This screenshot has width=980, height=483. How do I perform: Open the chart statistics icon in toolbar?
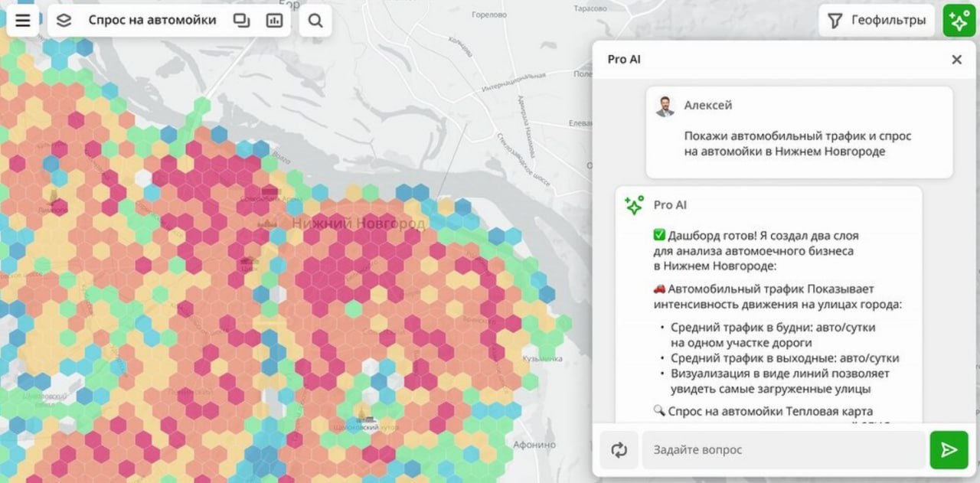click(x=274, y=21)
